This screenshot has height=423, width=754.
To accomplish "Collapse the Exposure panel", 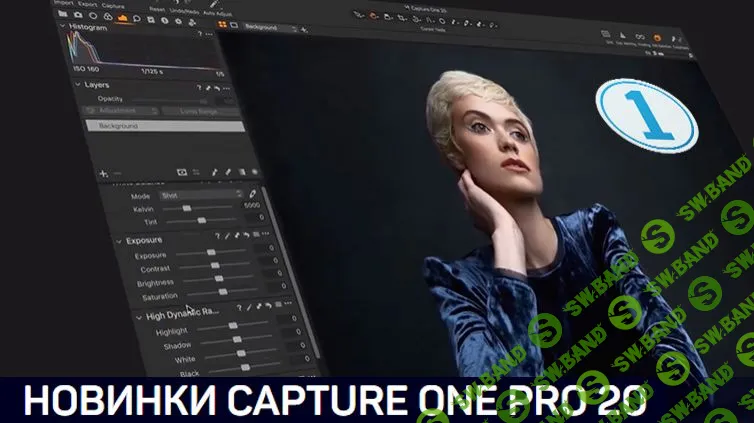I will (119, 241).
